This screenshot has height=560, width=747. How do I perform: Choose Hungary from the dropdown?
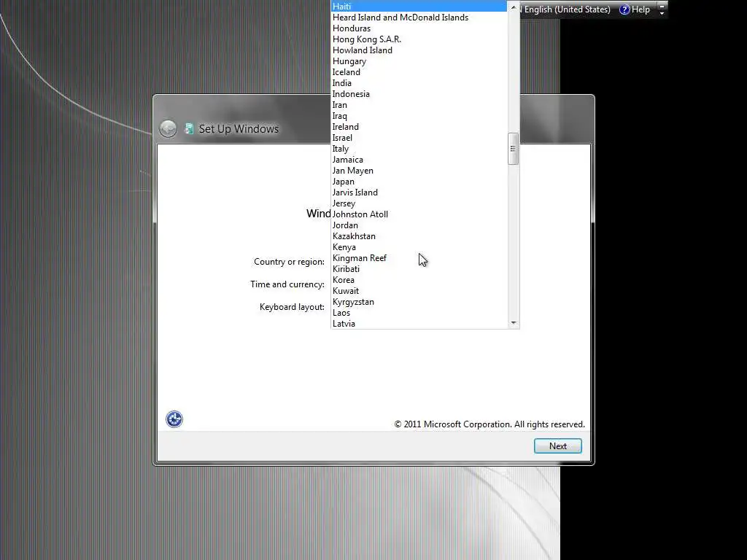pos(419,61)
